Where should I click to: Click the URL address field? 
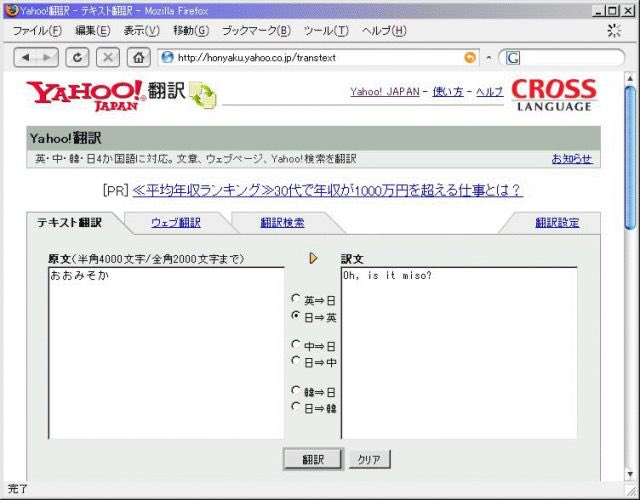[x=318, y=58]
